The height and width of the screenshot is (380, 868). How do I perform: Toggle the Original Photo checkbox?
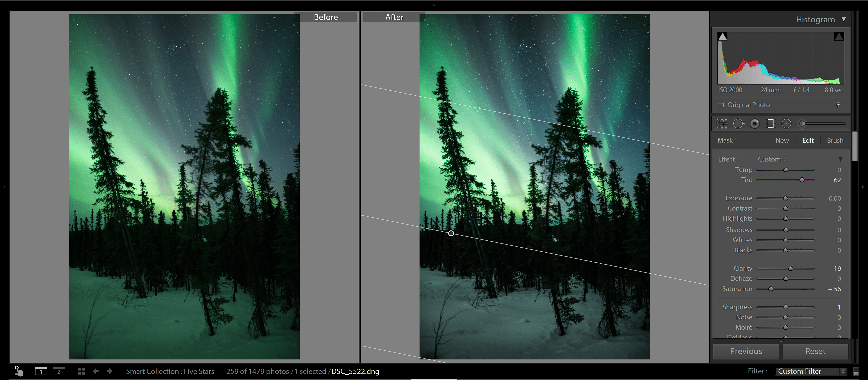click(x=721, y=105)
